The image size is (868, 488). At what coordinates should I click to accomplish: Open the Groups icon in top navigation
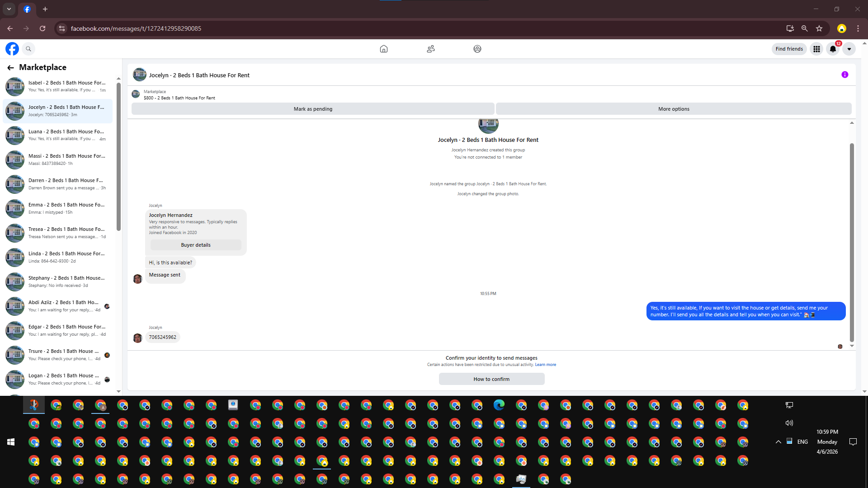point(477,49)
